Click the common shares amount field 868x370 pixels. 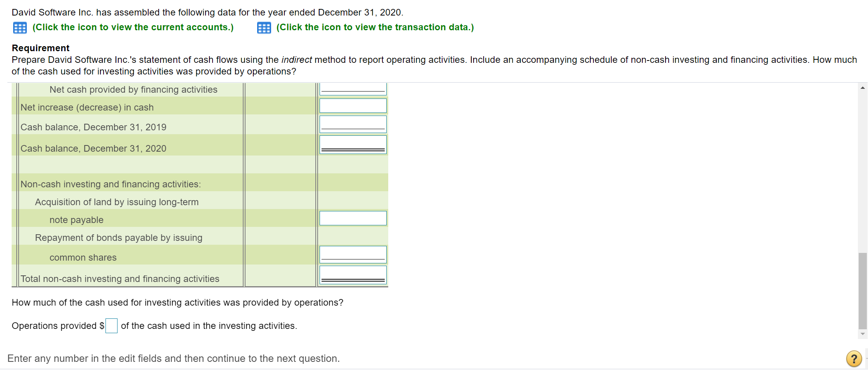pos(353,254)
